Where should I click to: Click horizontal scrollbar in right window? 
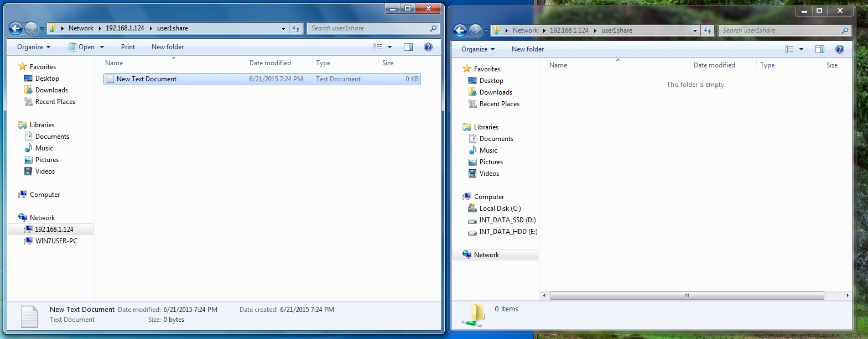pyautogui.click(x=687, y=295)
